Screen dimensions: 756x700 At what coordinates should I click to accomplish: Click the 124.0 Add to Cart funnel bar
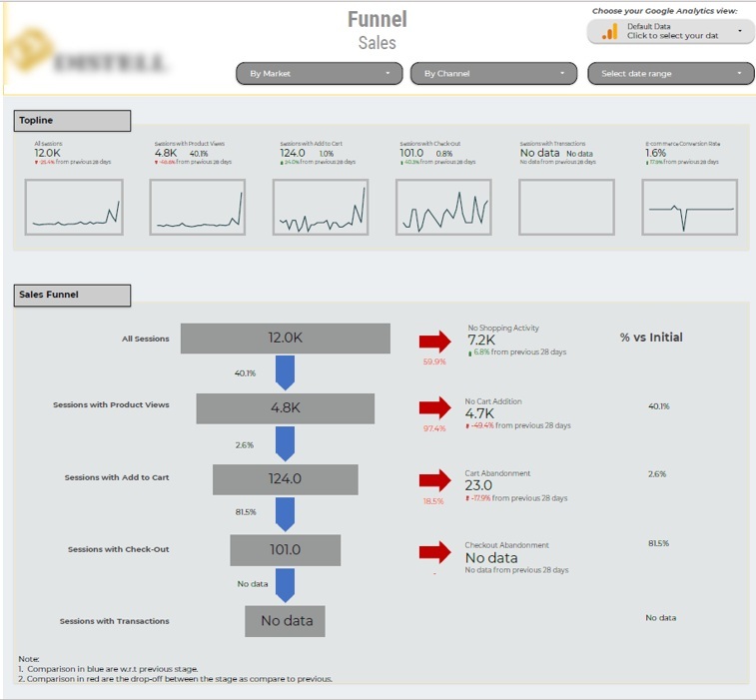coord(286,479)
